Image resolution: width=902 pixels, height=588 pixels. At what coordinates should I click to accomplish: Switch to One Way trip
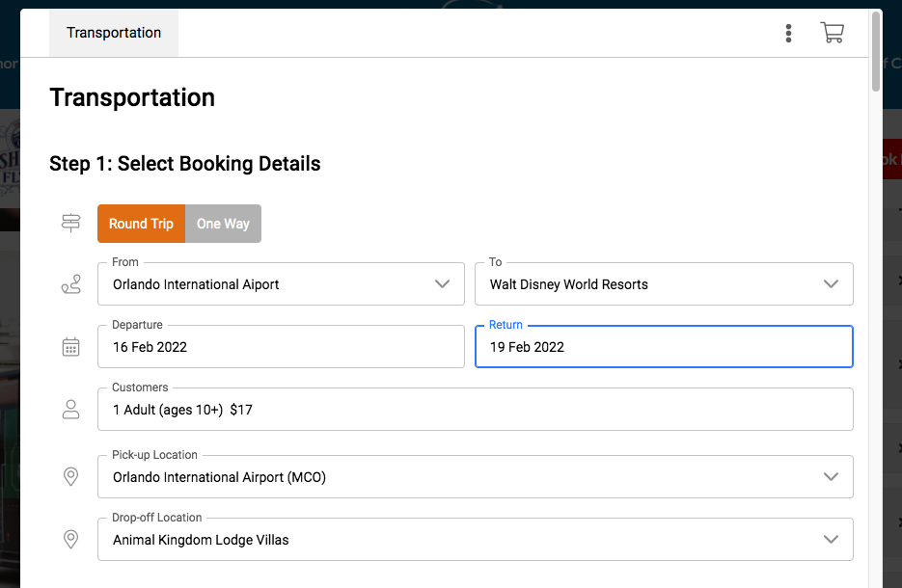223,224
